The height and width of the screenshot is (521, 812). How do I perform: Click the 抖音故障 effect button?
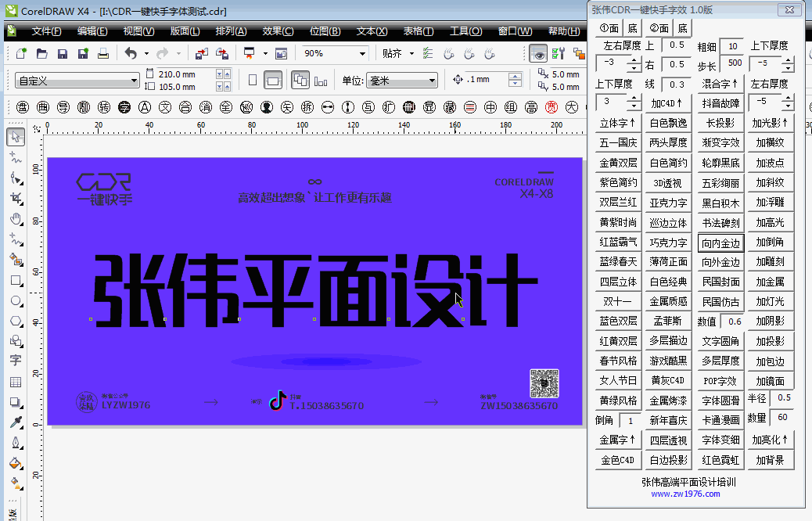(x=721, y=102)
